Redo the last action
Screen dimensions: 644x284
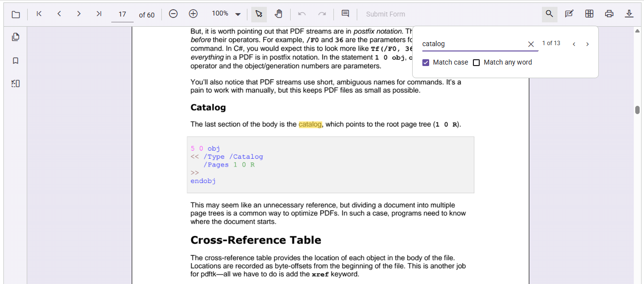[322, 14]
